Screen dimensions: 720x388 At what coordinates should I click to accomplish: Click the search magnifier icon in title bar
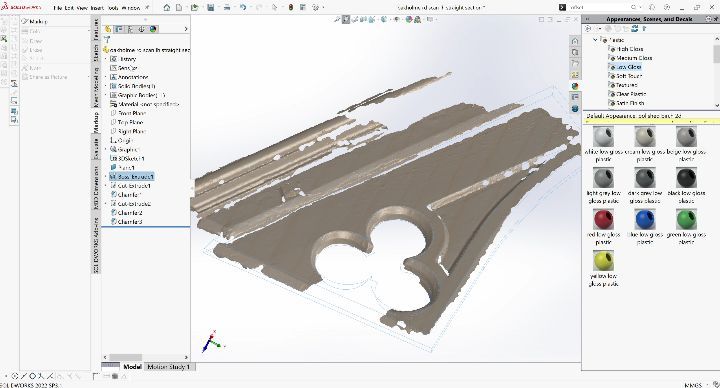click(633, 7)
